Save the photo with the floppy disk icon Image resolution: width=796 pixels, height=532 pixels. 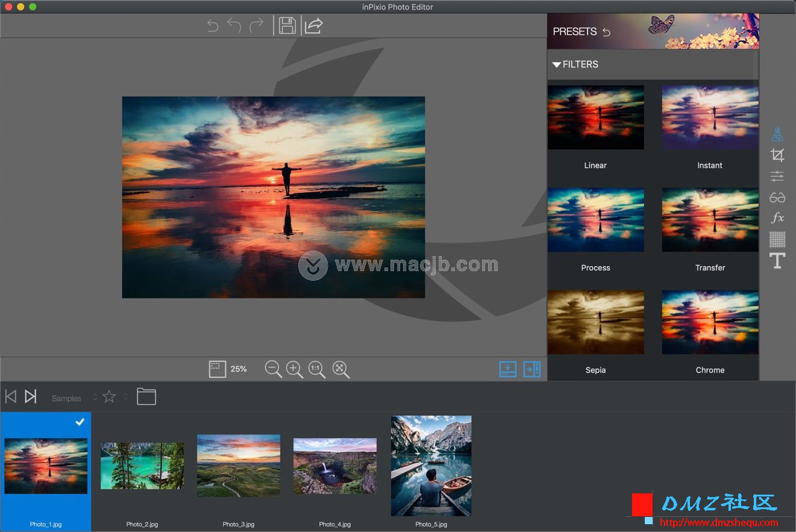tap(287, 25)
